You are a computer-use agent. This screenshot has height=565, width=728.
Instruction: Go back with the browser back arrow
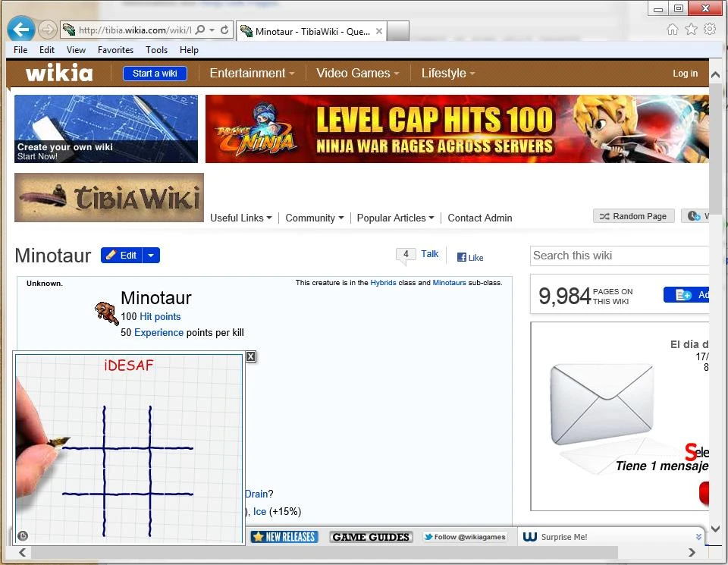[x=21, y=30]
